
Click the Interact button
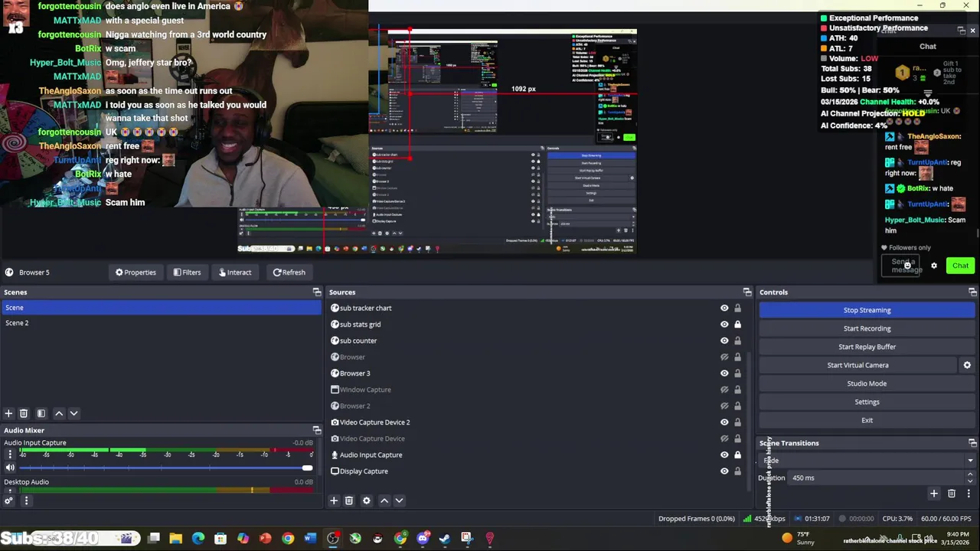coord(234,272)
